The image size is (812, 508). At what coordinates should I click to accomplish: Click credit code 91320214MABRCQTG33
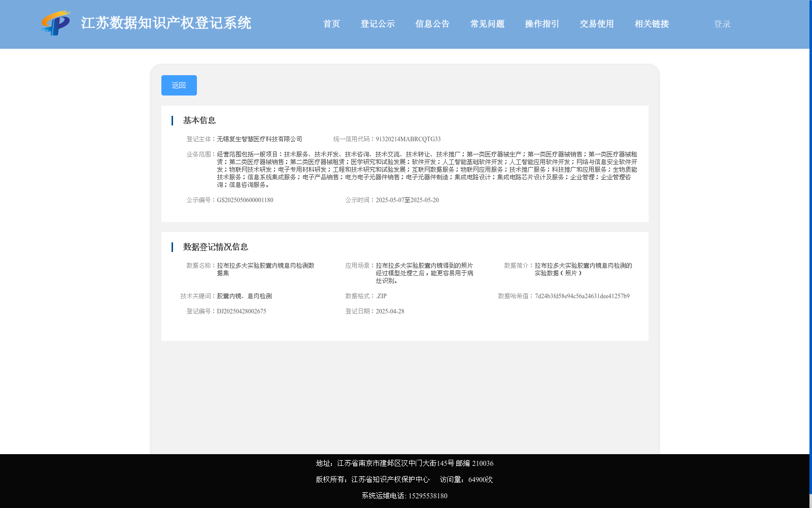pyautogui.click(x=408, y=139)
